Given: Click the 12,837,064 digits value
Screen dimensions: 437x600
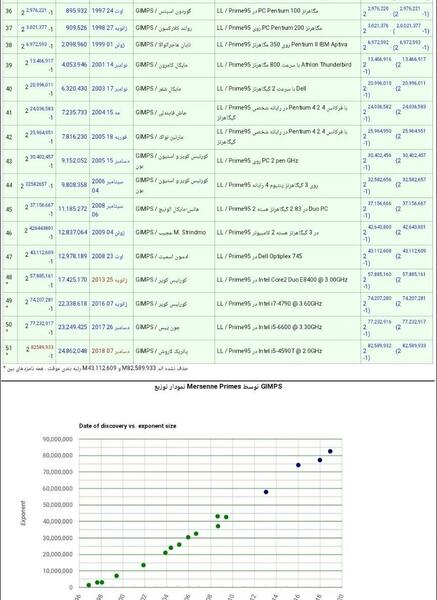Looking at the screenshot, I should [73, 232].
